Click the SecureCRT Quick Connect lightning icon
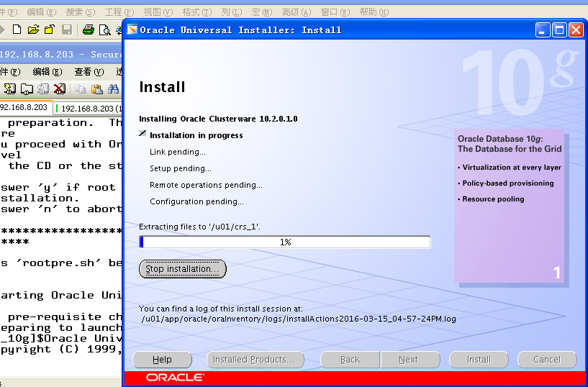Screen dimensions: 588x387 click(10, 88)
